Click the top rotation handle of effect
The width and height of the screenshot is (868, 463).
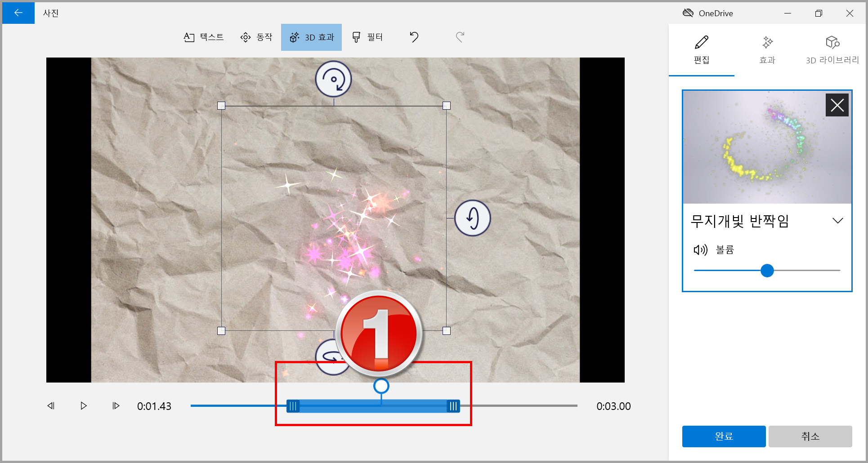tap(333, 79)
